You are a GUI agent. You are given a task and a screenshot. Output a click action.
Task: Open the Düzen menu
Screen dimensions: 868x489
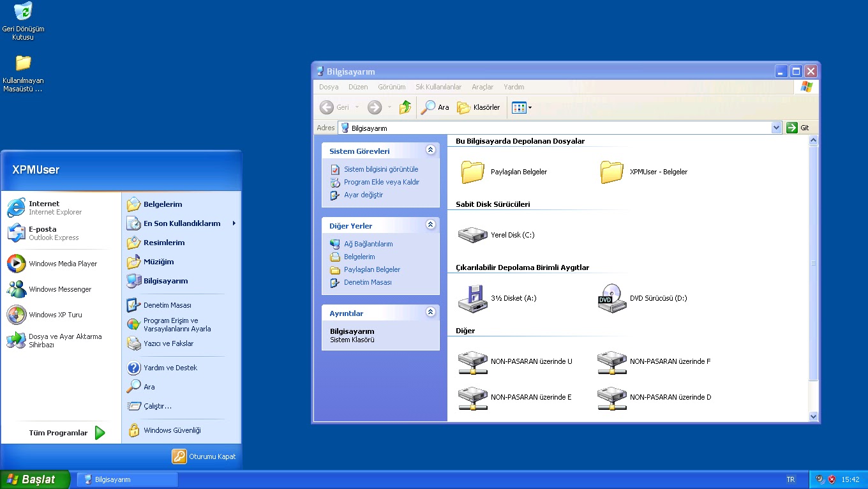tap(358, 87)
